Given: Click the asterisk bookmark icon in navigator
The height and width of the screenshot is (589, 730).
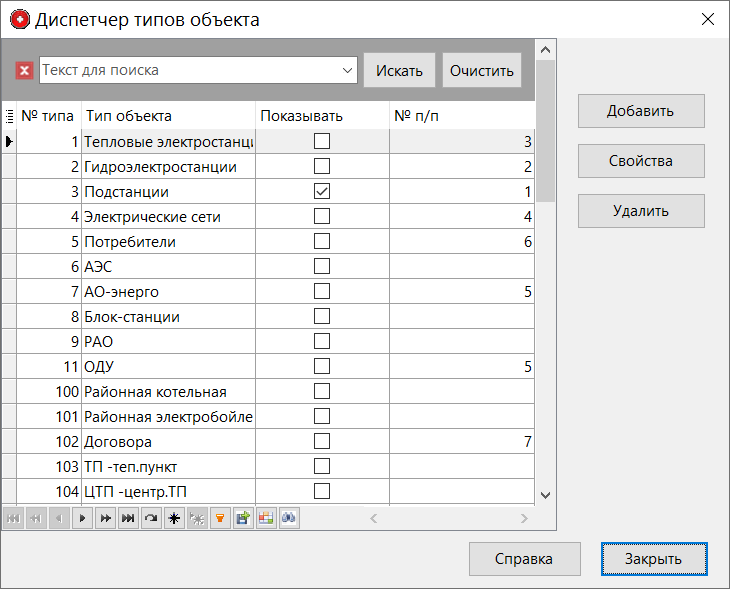Looking at the screenshot, I should click(174, 518).
